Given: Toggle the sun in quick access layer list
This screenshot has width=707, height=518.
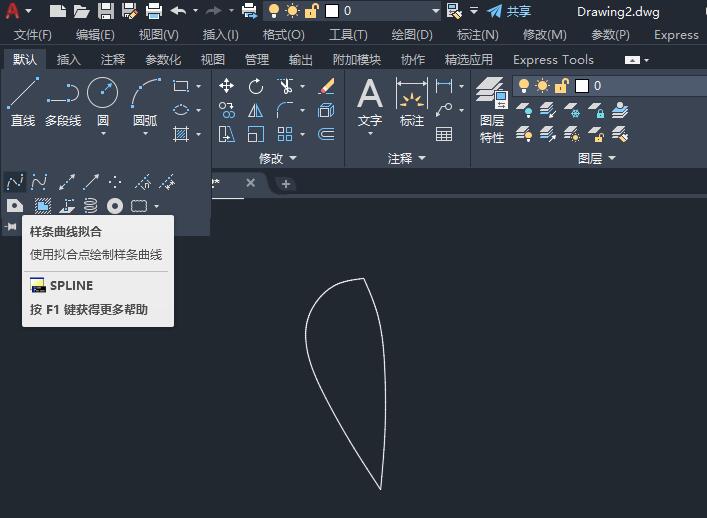Looking at the screenshot, I should pyautogui.click(x=292, y=11).
